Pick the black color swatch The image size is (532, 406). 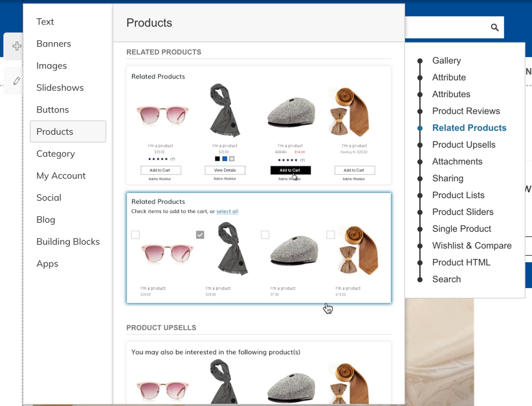[x=217, y=159]
